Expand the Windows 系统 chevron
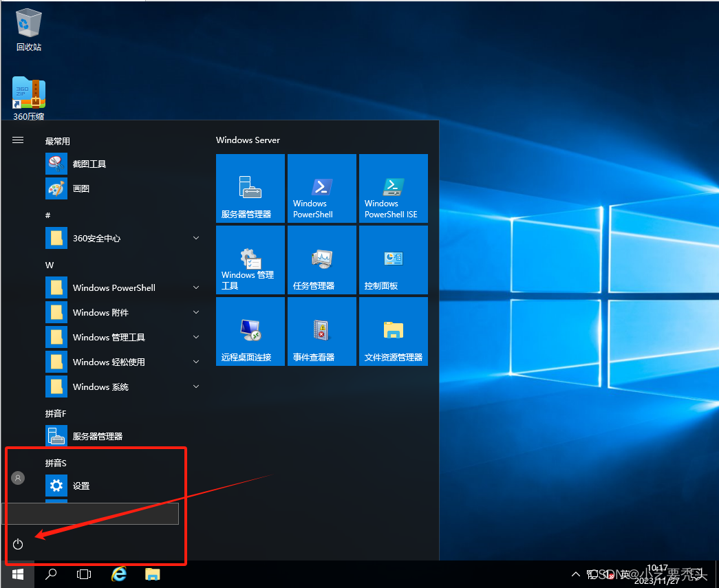 196,386
